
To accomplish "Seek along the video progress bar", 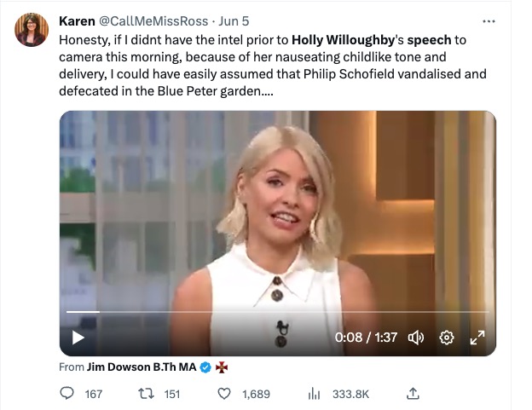I will 278,312.
